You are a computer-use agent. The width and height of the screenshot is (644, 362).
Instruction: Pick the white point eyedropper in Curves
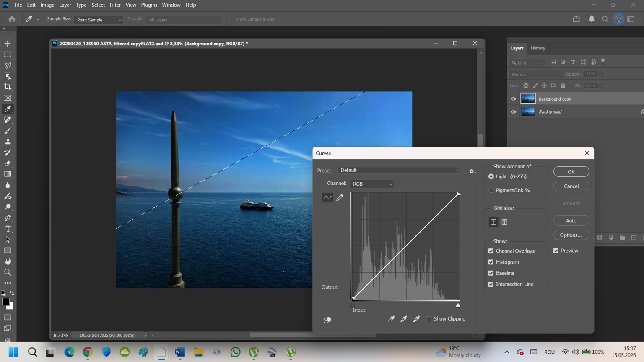(x=416, y=319)
